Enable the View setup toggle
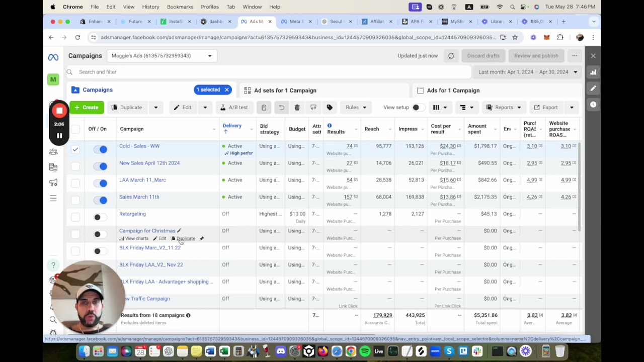The height and width of the screenshot is (362, 644). pyautogui.click(x=419, y=107)
